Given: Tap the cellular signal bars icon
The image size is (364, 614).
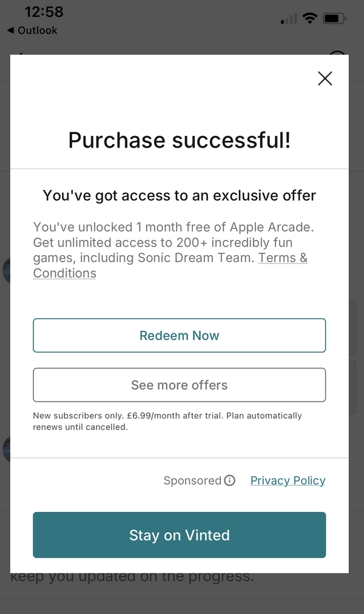Looking at the screenshot, I should [x=289, y=19].
